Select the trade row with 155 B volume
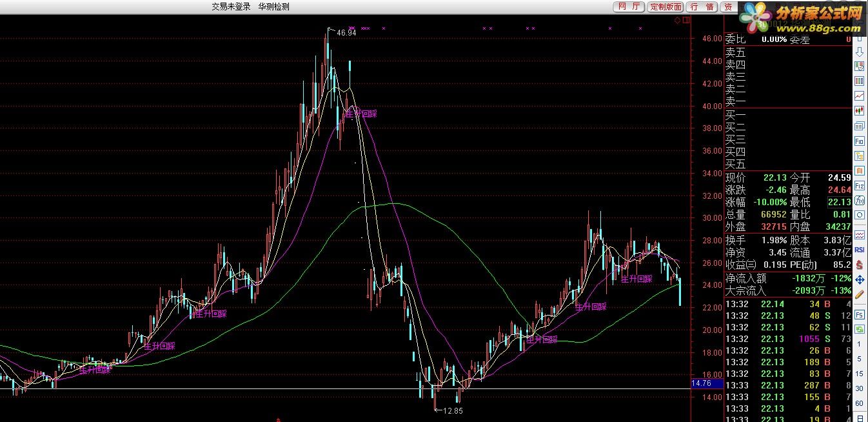Viewport: 868px width, 422px height. point(788,397)
